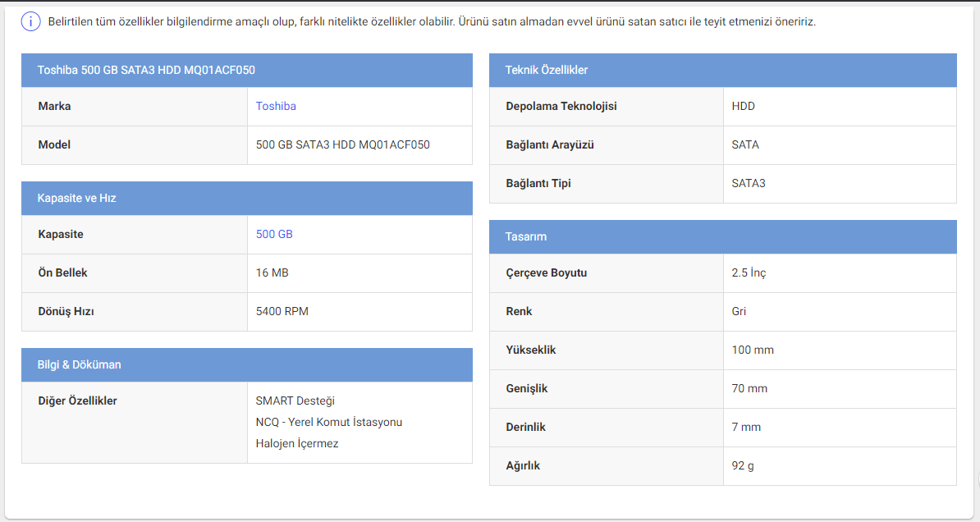This screenshot has width=980, height=522.
Task: Select the "Depolama Teknolojisi" row label
Action: tap(561, 106)
